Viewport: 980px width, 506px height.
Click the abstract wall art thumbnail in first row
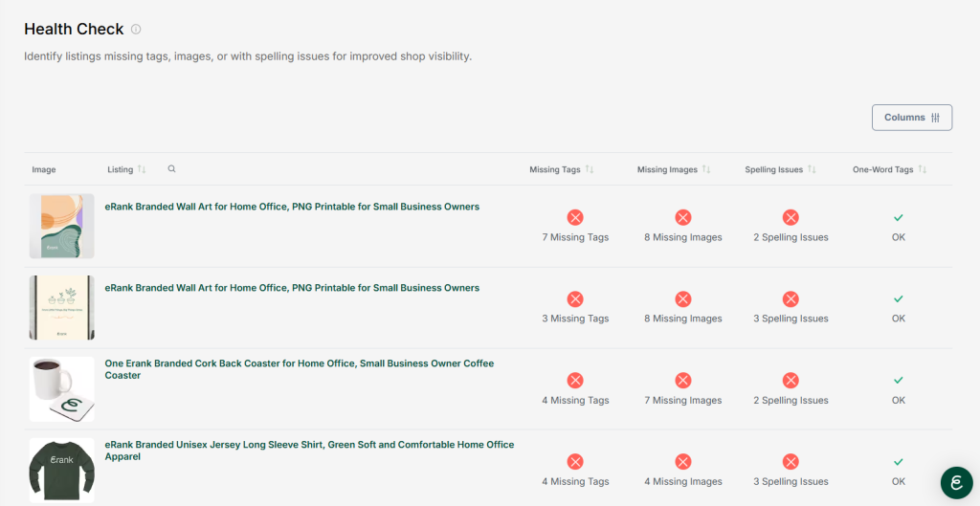point(61,226)
